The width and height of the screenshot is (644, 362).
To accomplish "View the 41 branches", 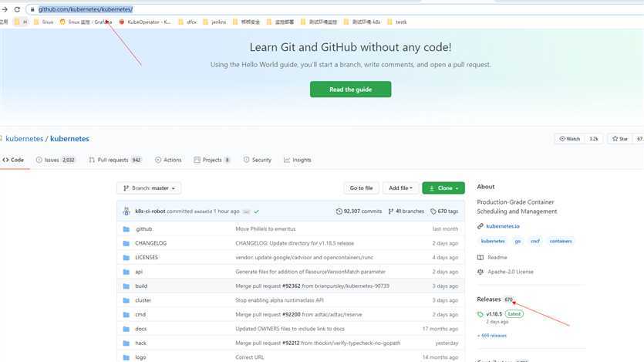I will pos(406,211).
